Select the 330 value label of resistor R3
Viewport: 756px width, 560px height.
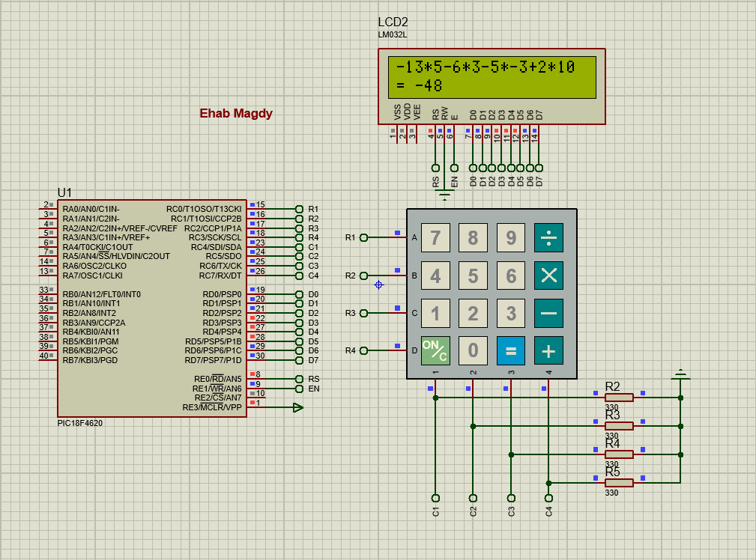(613, 434)
